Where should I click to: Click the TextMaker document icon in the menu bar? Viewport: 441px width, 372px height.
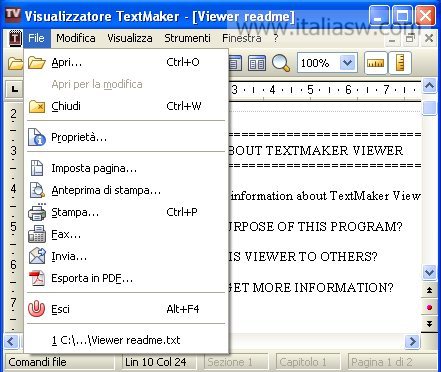tap(15, 38)
